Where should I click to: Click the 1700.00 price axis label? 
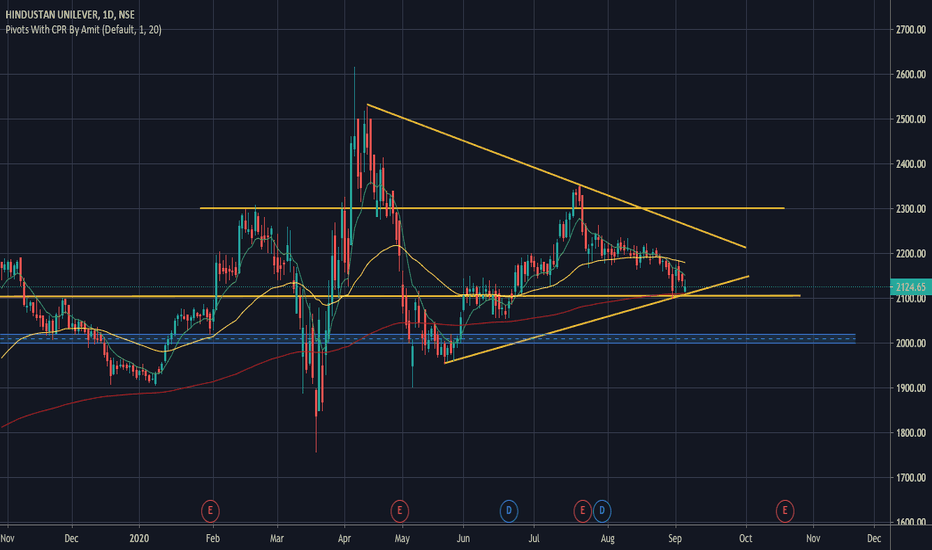click(x=911, y=477)
